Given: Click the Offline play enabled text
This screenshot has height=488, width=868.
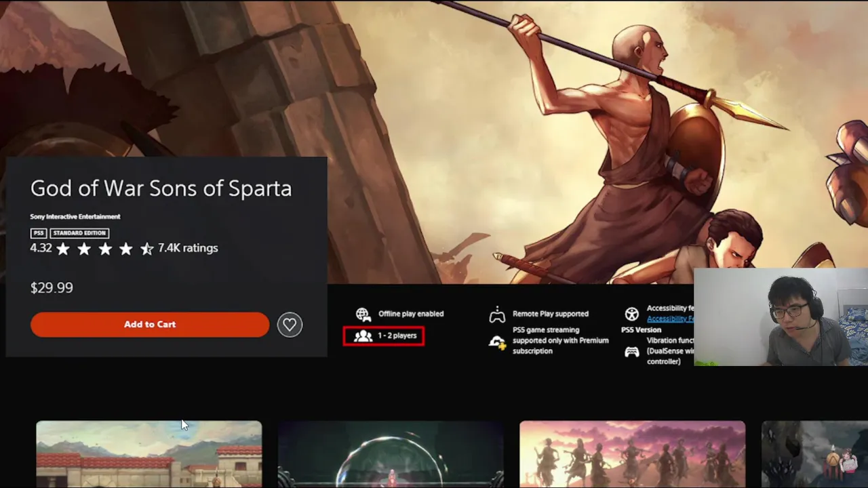Looking at the screenshot, I should pyautogui.click(x=411, y=314).
